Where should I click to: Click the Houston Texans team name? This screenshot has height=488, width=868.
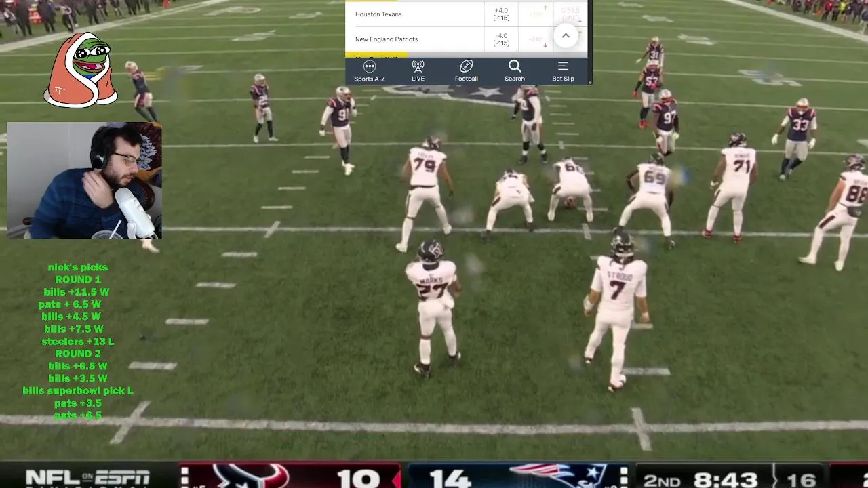pos(378,14)
